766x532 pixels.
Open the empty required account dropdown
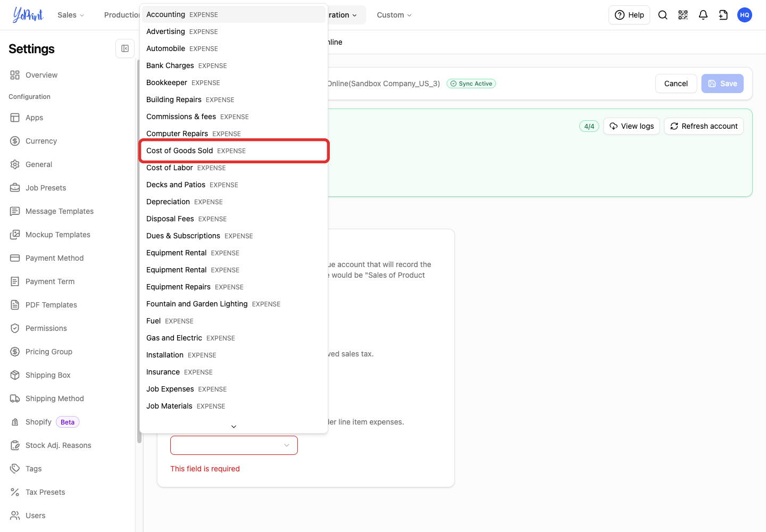point(234,445)
